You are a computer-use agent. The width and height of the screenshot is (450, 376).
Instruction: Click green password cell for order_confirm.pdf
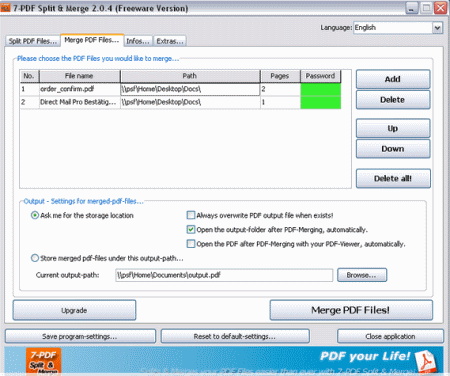[x=321, y=89]
